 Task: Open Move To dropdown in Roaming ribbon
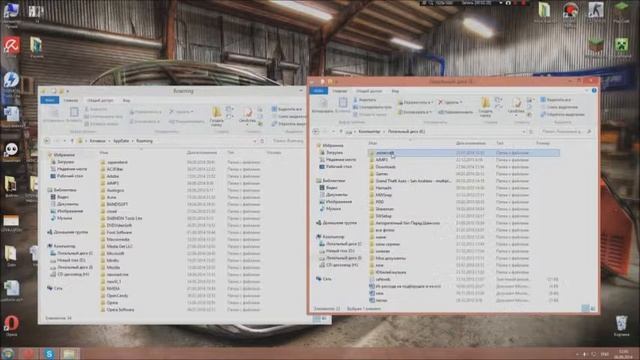point(146,111)
